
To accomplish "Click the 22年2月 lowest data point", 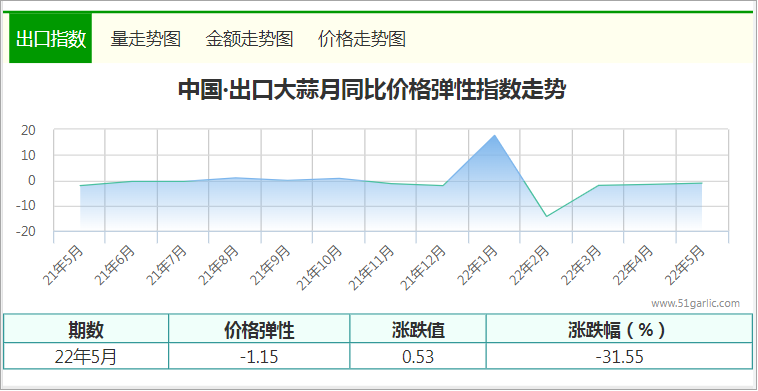I will pyautogui.click(x=547, y=216).
